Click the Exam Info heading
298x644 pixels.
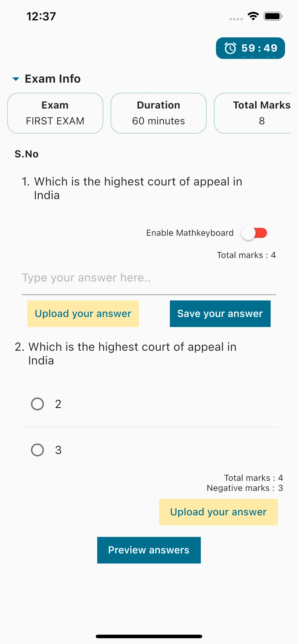(53, 79)
